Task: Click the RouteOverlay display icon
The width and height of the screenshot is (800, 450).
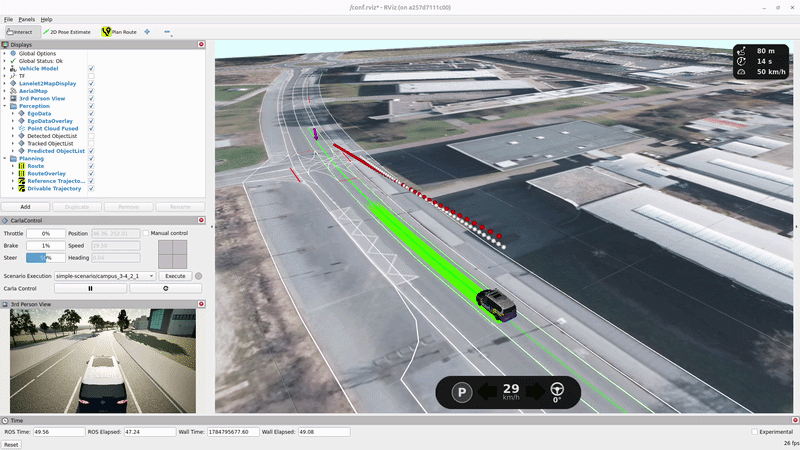Action: 21,173
